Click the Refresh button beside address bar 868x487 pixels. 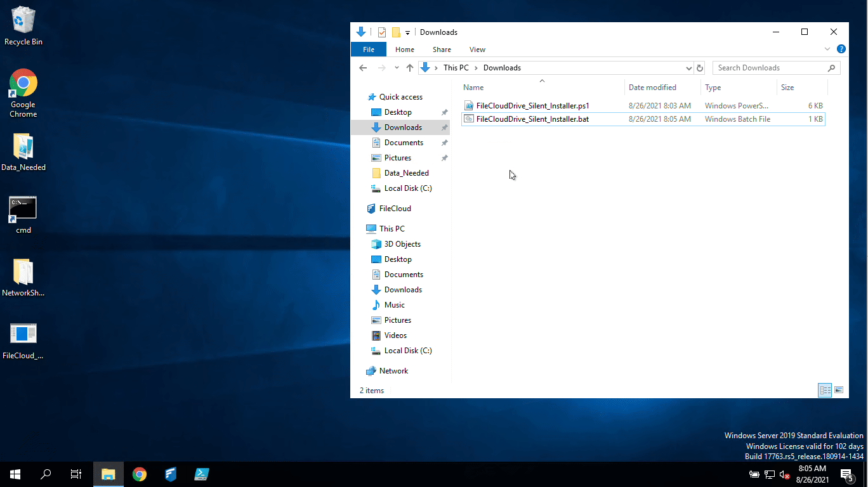(700, 68)
